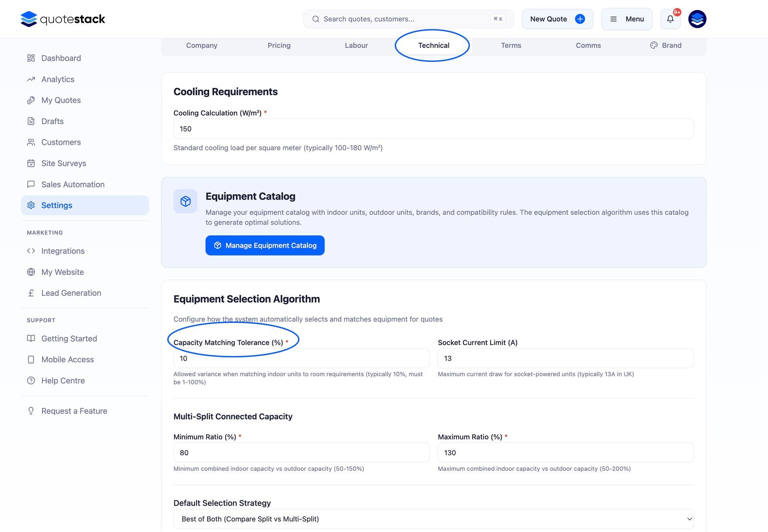
Task: Open the user profile avatar
Action: (697, 19)
